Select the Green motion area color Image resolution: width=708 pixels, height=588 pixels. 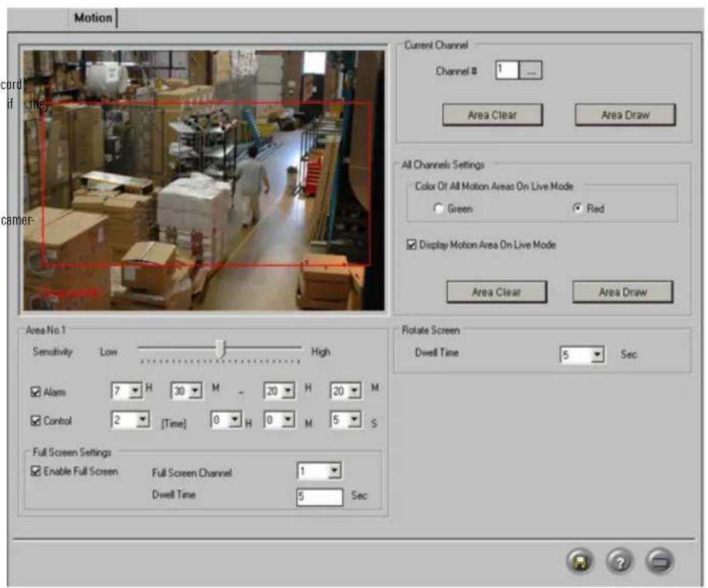pos(438,208)
